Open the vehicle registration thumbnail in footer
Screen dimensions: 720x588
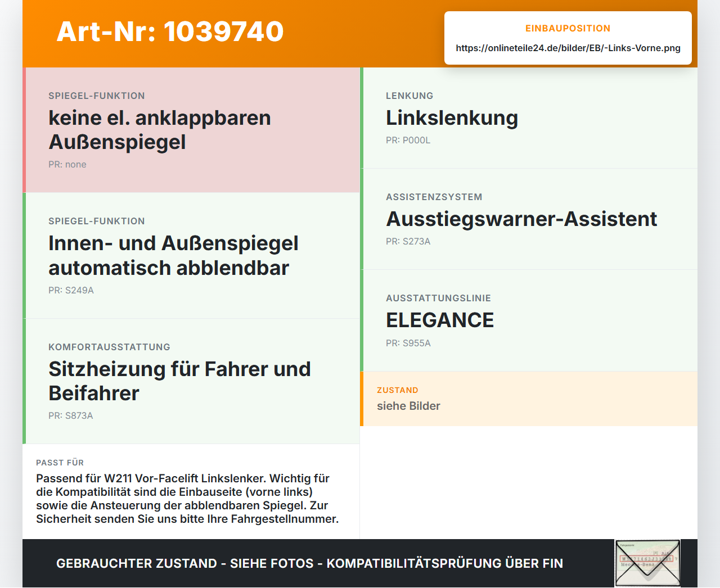(647, 563)
